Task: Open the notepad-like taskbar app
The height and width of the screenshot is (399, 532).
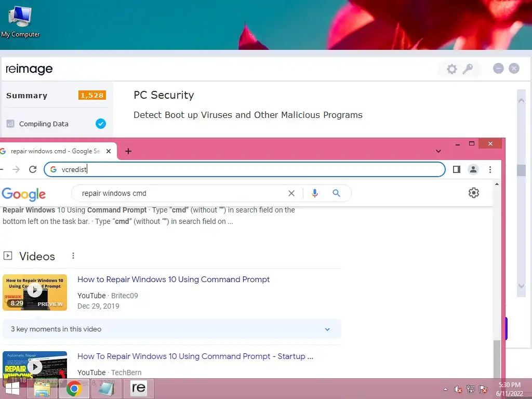Action: (106, 389)
